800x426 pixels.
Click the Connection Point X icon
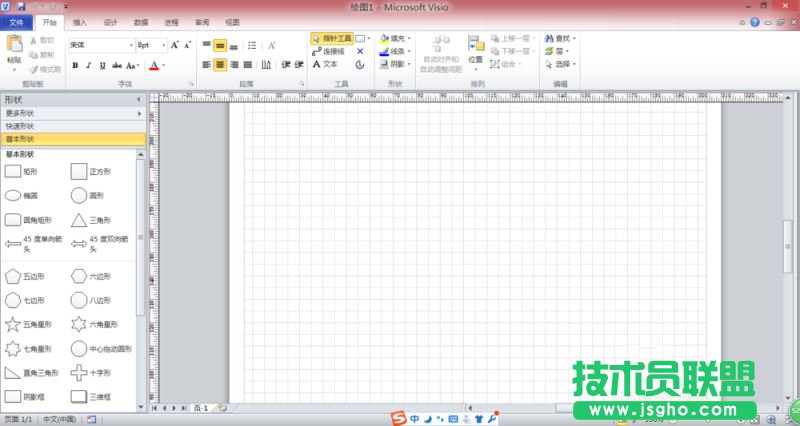(360, 52)
